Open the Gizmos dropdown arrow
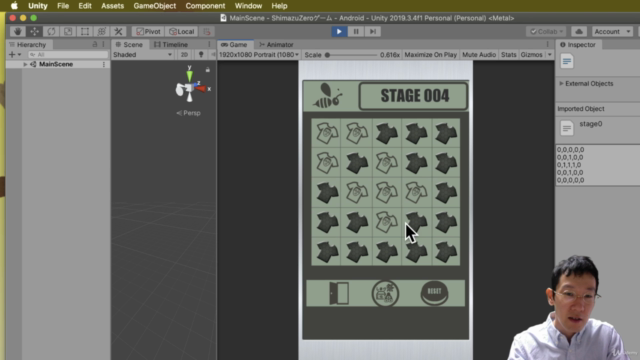640x360 pixels. tap(549, 54)
